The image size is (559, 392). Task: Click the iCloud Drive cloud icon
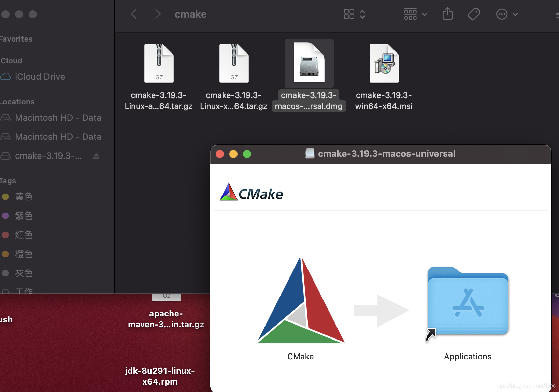[5, 77]
